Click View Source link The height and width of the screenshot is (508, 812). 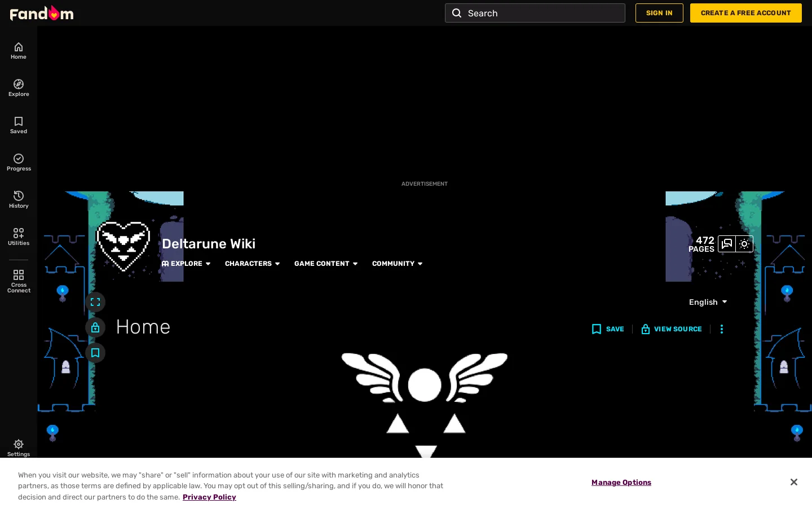(x=672, y=329)
